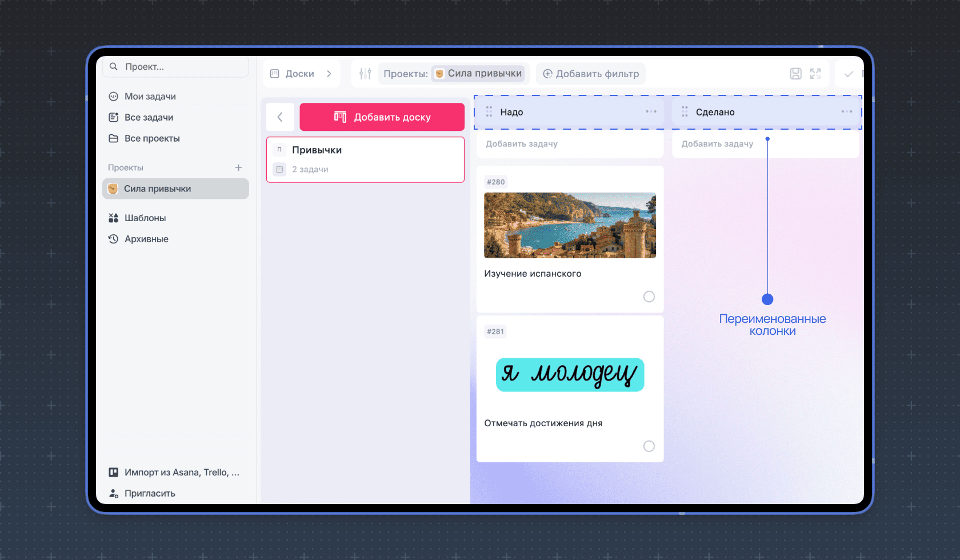Viewport: 960px width, 560px height.
Task: Mark task Изучение испанского as complete
Action: click(x=649, y=297)
